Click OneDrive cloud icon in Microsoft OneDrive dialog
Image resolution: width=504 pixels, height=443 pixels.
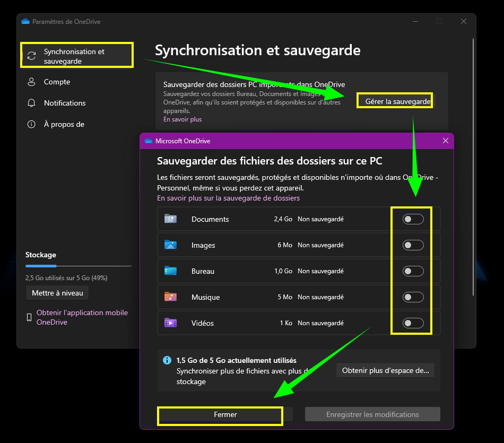[x=149, y=141]
